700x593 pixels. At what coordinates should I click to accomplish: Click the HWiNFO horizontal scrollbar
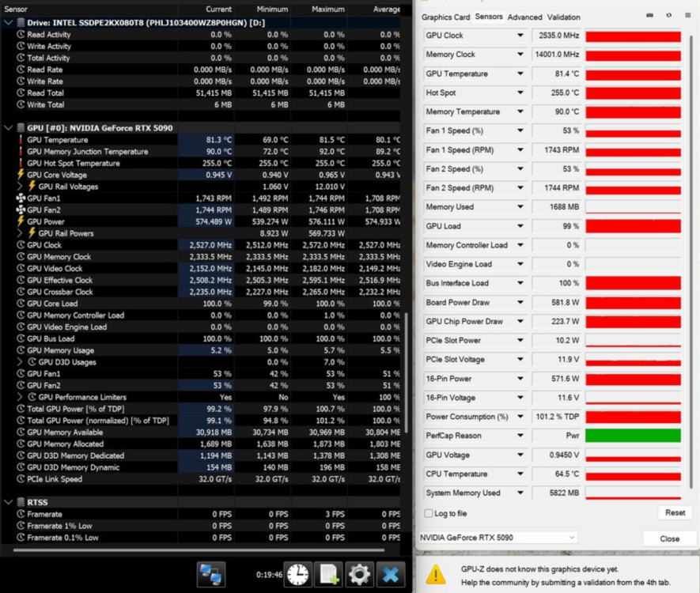[199, 550]
